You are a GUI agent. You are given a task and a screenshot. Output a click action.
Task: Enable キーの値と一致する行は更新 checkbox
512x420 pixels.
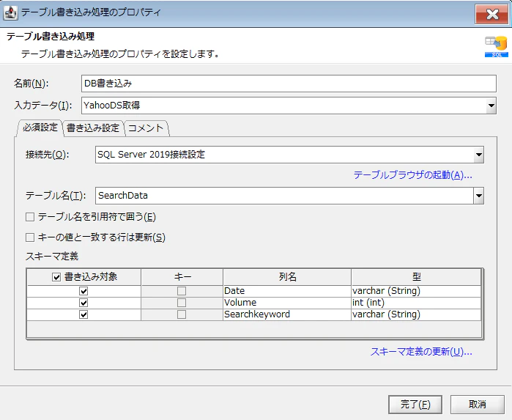[30, 237]
